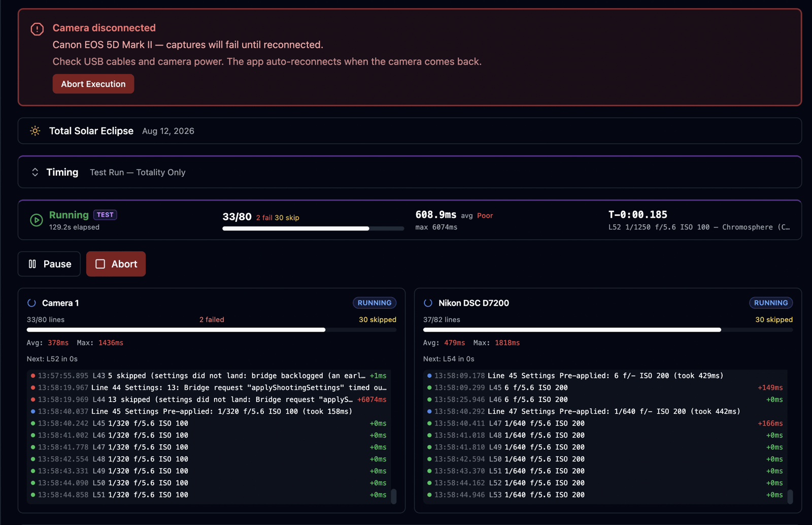Click the Nikon L53 1/640 log row
Viewport: 812px width, 525px height.
click(x=605, y=495)
